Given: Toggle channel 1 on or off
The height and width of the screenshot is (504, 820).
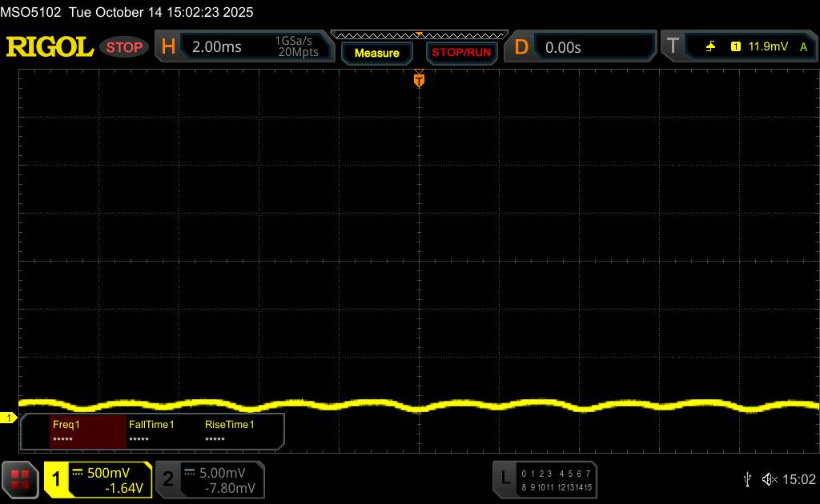Looking at the screenshot, I should [x=58, y=479].
